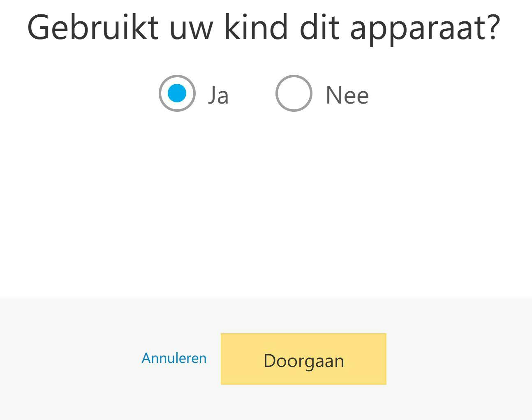Select the 'Nee' radio button
The height and width of the screenshot is (420, 532).
click(x=294, y=93)
